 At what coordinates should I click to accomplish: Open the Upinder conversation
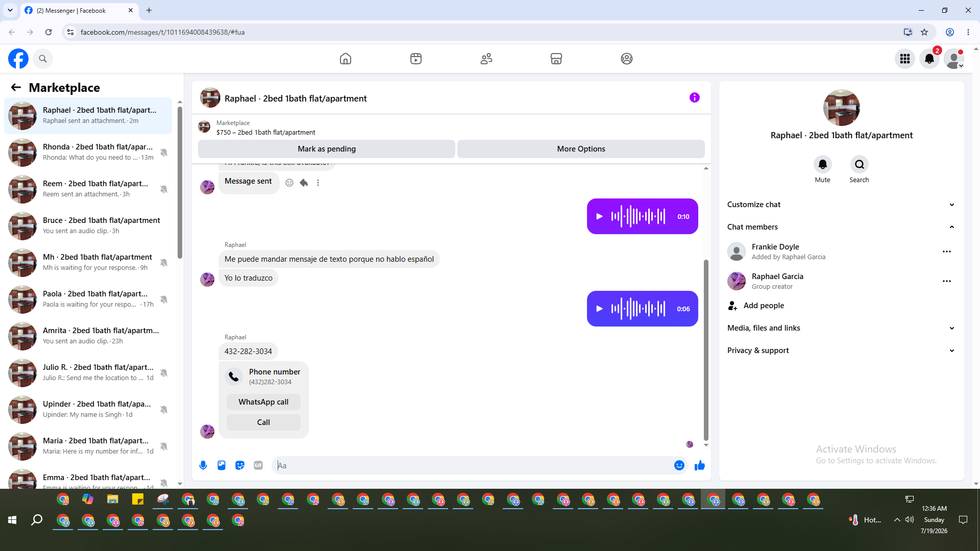tap(88, 409)
